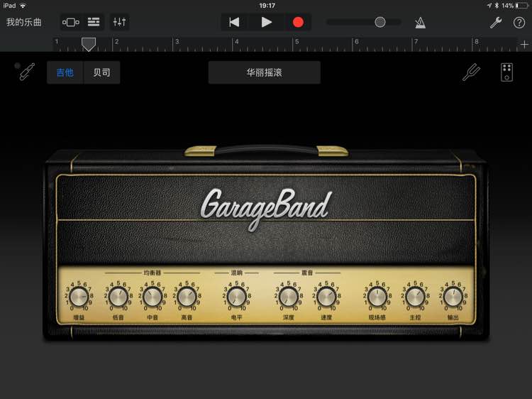Open 我的乐曲 (My Songs) browser
This screenshot has width=532, height=399.
pyautogui.click(x=23, y=23)
